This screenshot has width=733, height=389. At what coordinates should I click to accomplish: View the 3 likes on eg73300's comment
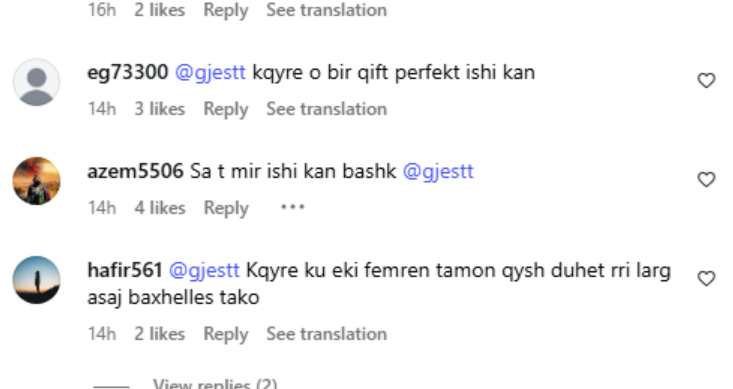pos(160,109)
